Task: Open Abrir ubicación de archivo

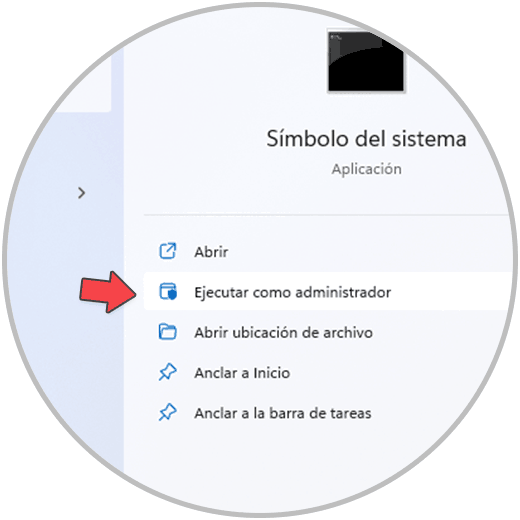Action: 283,333
